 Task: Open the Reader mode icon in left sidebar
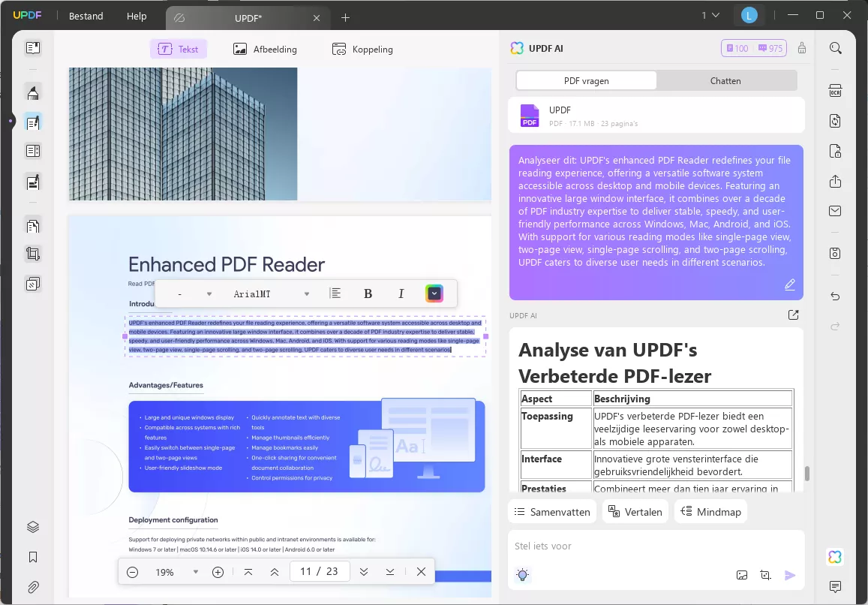33,48
